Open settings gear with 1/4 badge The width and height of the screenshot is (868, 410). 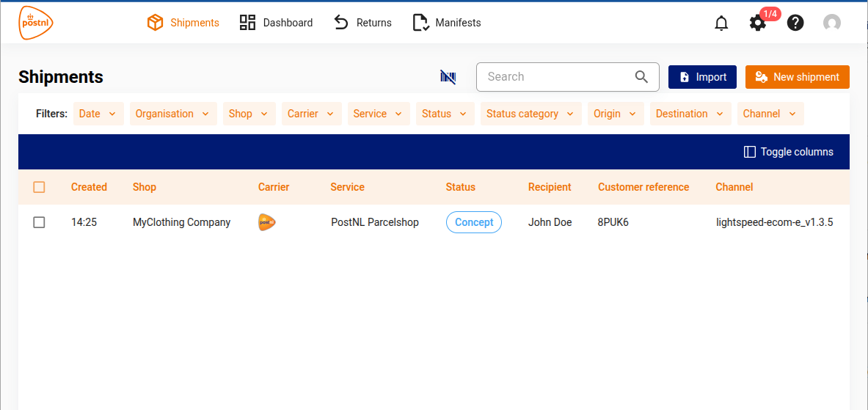tap(757, 23)
